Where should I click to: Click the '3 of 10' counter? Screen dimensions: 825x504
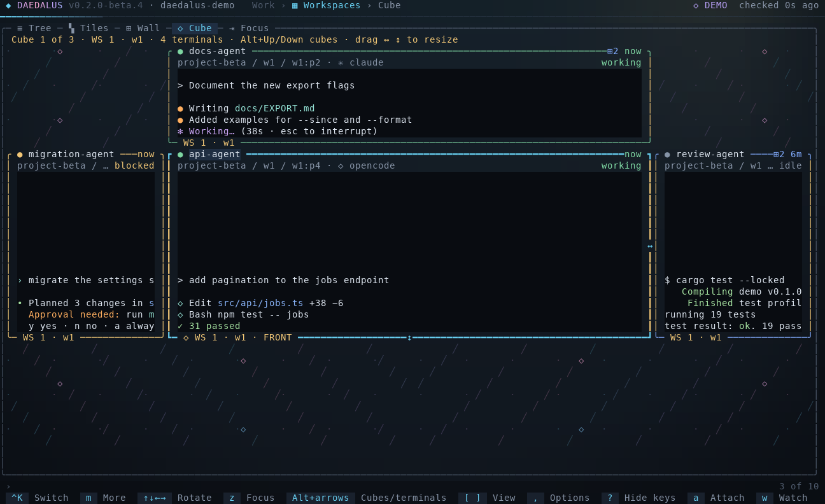[x=799, y=486]
